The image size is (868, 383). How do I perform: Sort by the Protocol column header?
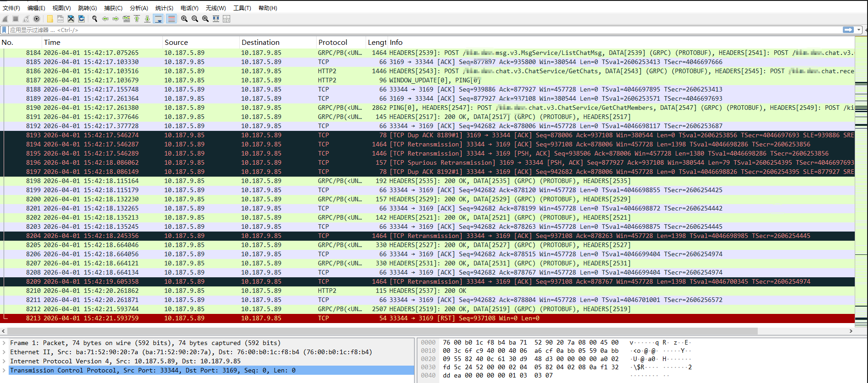(341, 42)
